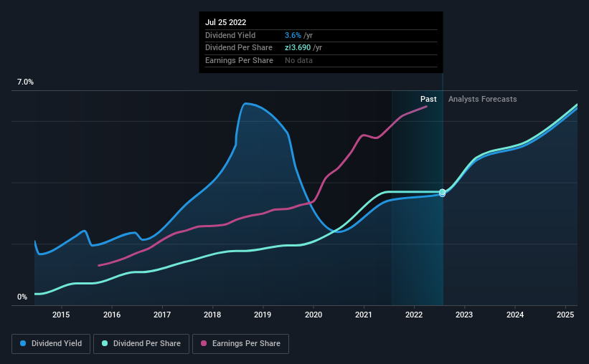The width and height of the screenshot is (589, 364).
Task: Click the 7.0% y-axis label
Action: coord(25,82)
